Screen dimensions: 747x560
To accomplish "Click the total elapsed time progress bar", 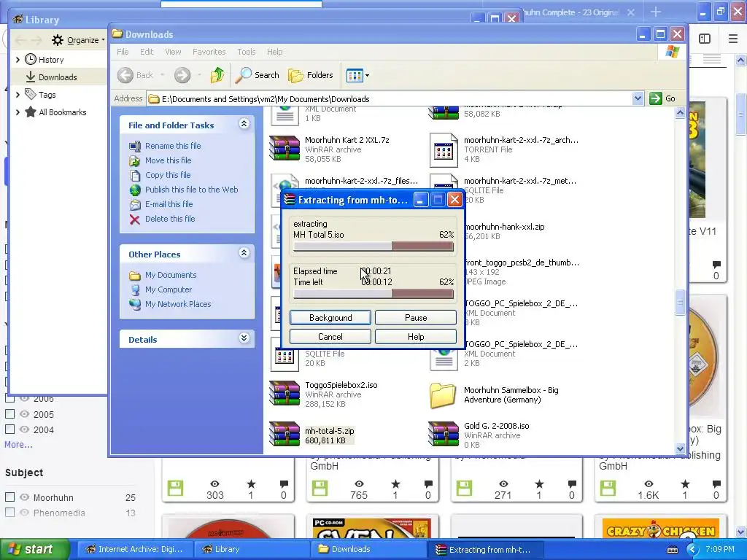I will [373, 294].
